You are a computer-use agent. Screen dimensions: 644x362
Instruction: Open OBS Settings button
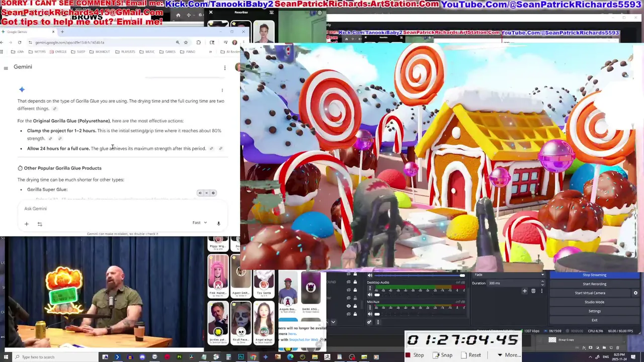[594, 311]
